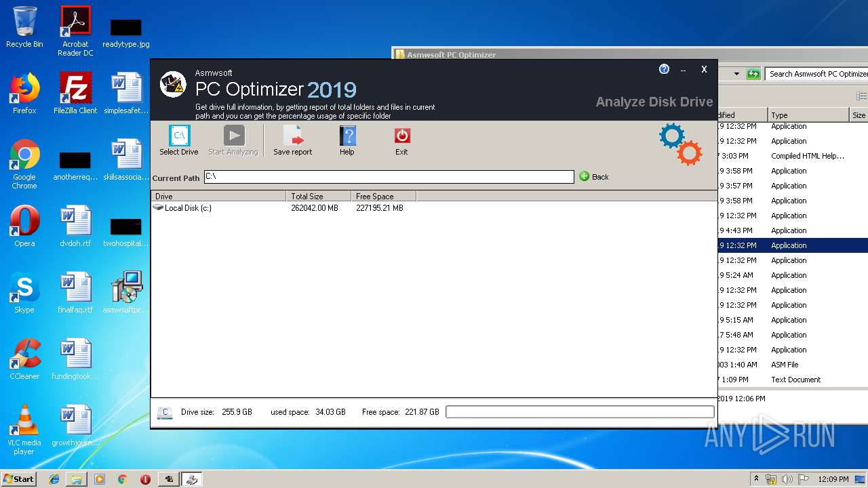Open Google Chrome desktop icon
Screen dimensions: 868x488
(x=24, y=164)
